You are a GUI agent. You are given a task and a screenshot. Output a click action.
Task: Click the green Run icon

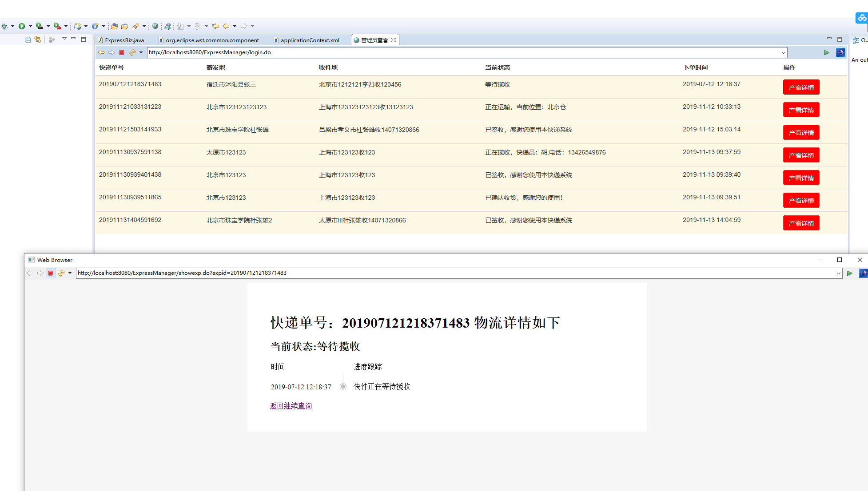(x=21, y=26)
